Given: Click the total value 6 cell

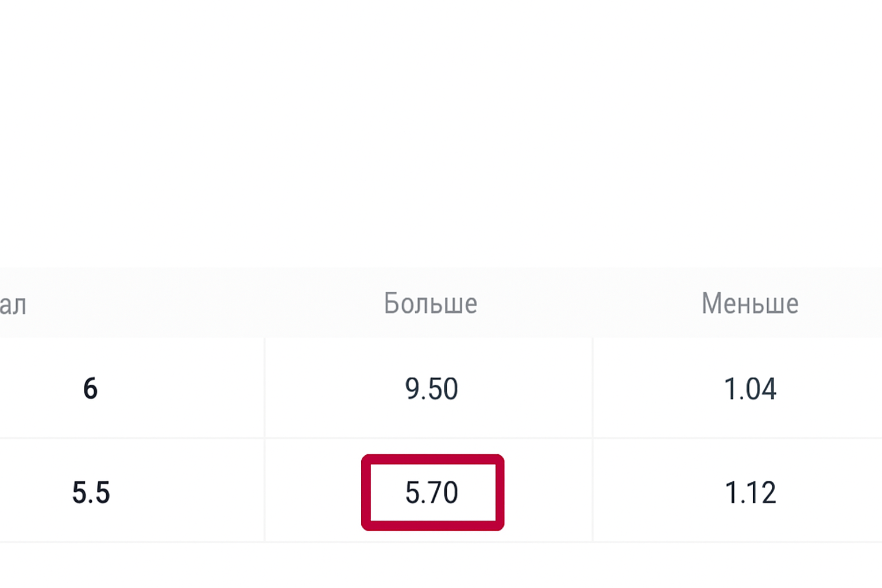Looking at the screenshot, I should (x=90, y=389).
